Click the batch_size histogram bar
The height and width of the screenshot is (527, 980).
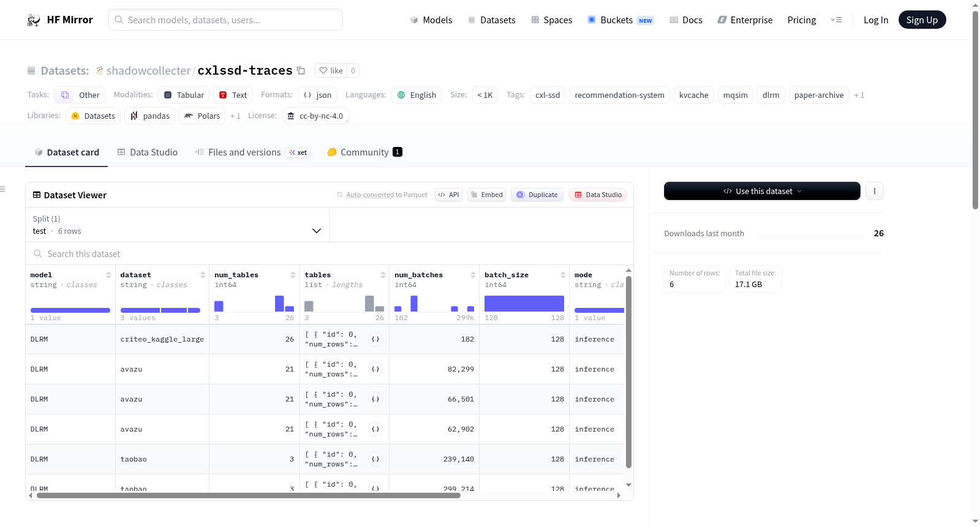[x=524, y=304]
